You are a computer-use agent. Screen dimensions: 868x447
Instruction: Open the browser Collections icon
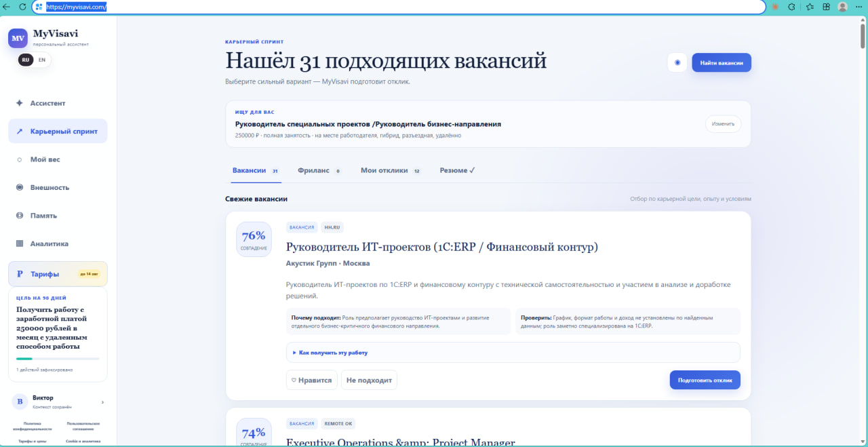pos(826,7)
